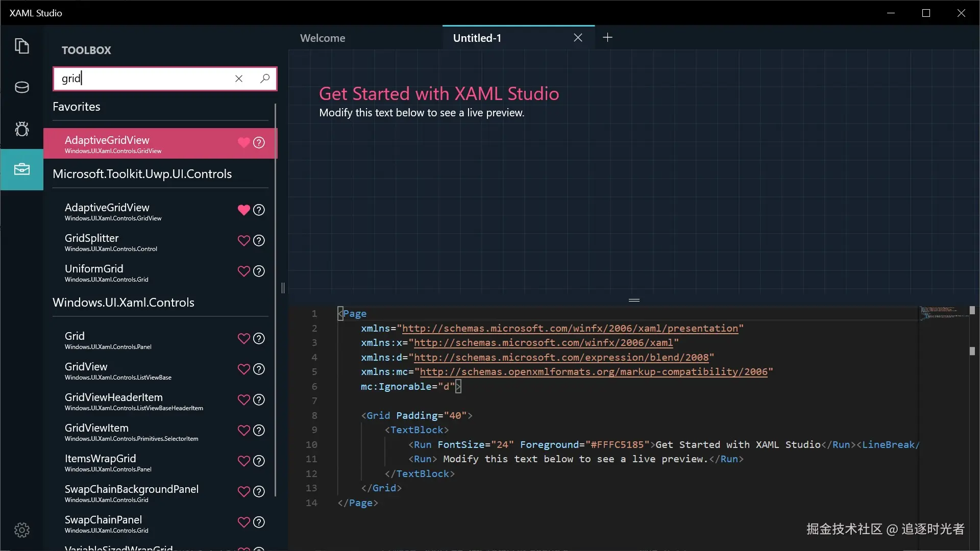Select GridView in the toolbox list
The height and width of the screenshot is (551, 980).
coord(86,367)
